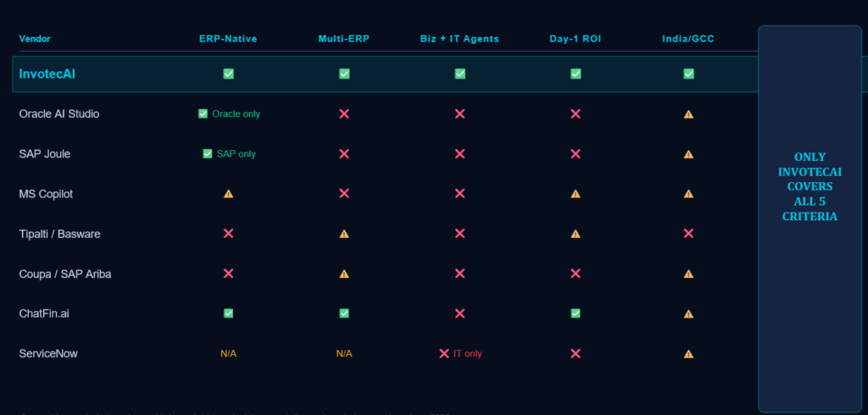This screenshot has width=868, height=415.
Task: Select the MS Copilot vendor name
Action: 46,194
